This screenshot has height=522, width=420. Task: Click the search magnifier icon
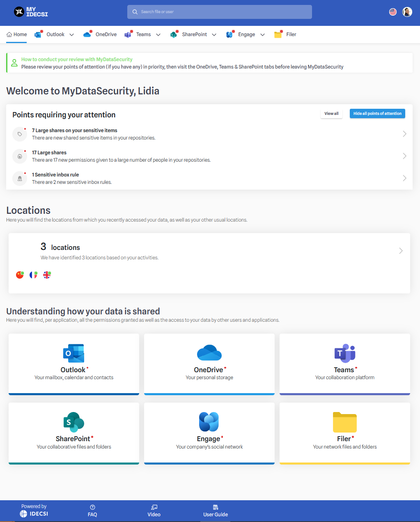click(135, 12)
